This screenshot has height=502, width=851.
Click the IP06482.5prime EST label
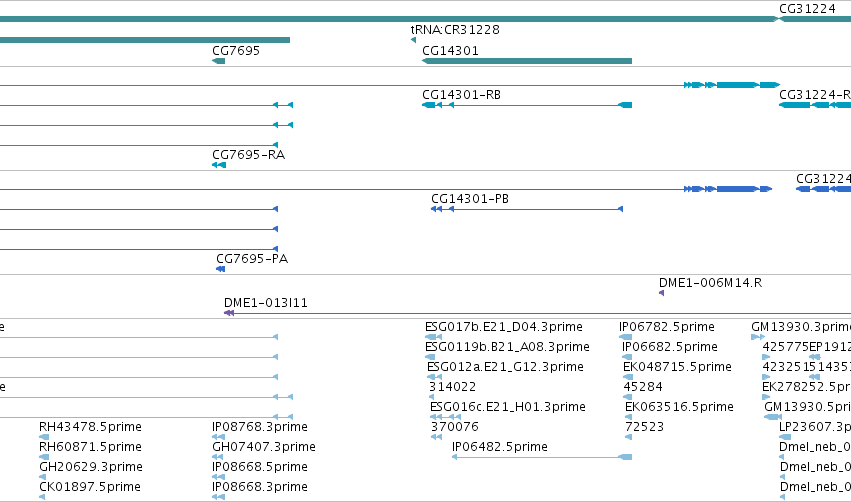[x=500, y=447]
